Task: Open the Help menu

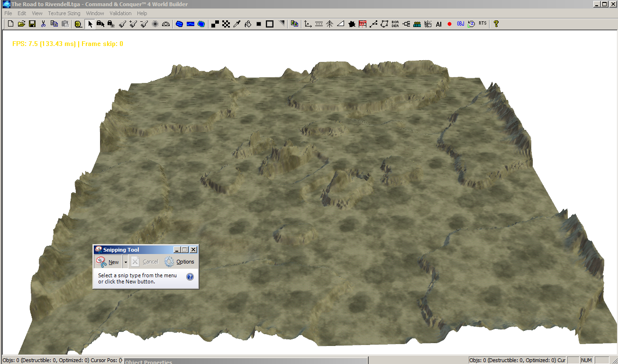Action: 142,13
